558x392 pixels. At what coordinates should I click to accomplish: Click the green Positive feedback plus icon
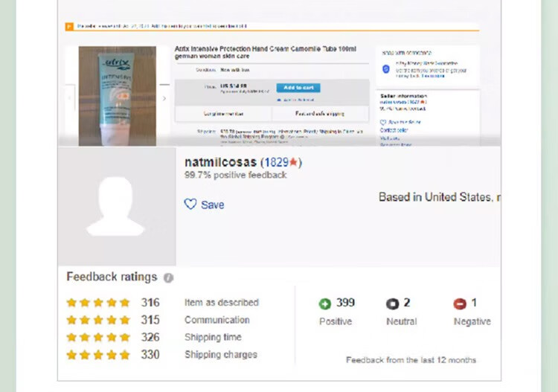pos(324,303)
